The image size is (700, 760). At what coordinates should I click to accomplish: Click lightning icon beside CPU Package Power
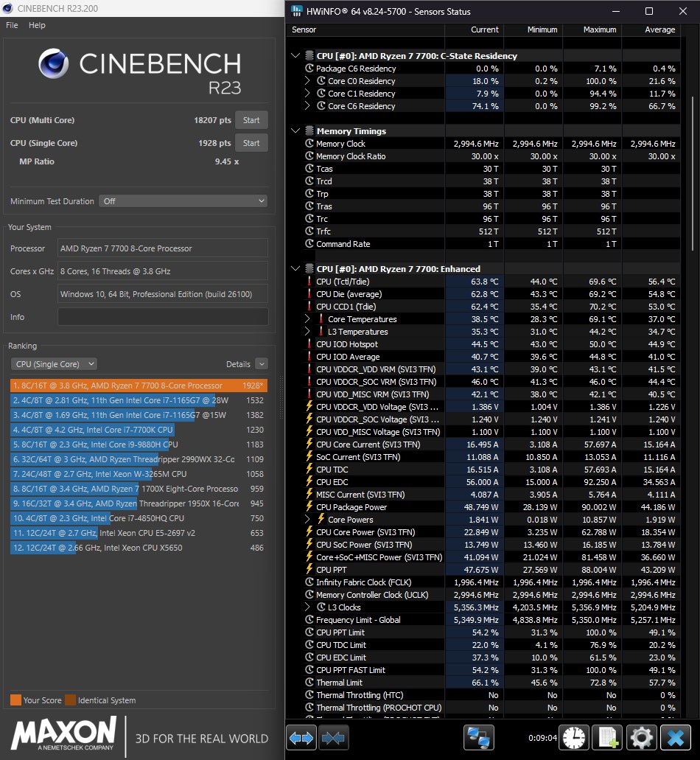[x=309, y=506]
